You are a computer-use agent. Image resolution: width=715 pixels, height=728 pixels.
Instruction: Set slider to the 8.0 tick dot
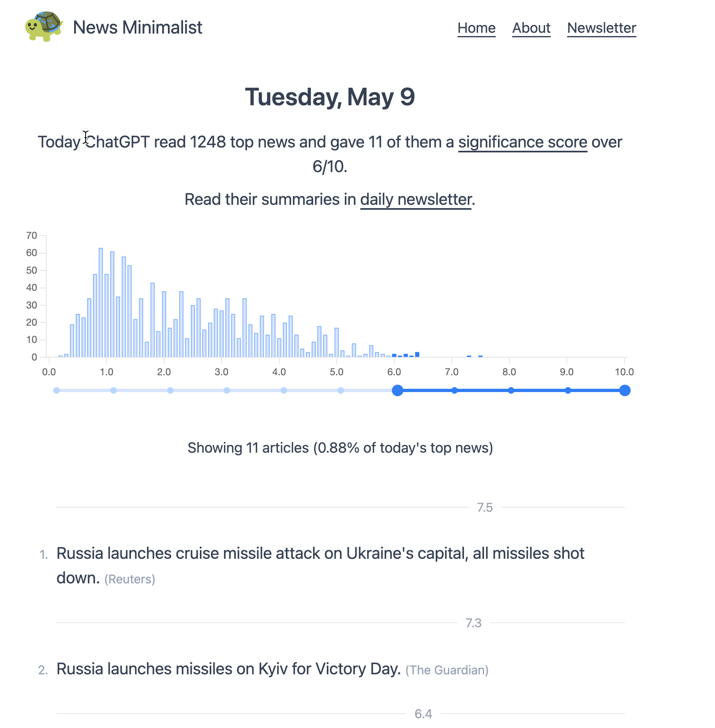point(511,390)
